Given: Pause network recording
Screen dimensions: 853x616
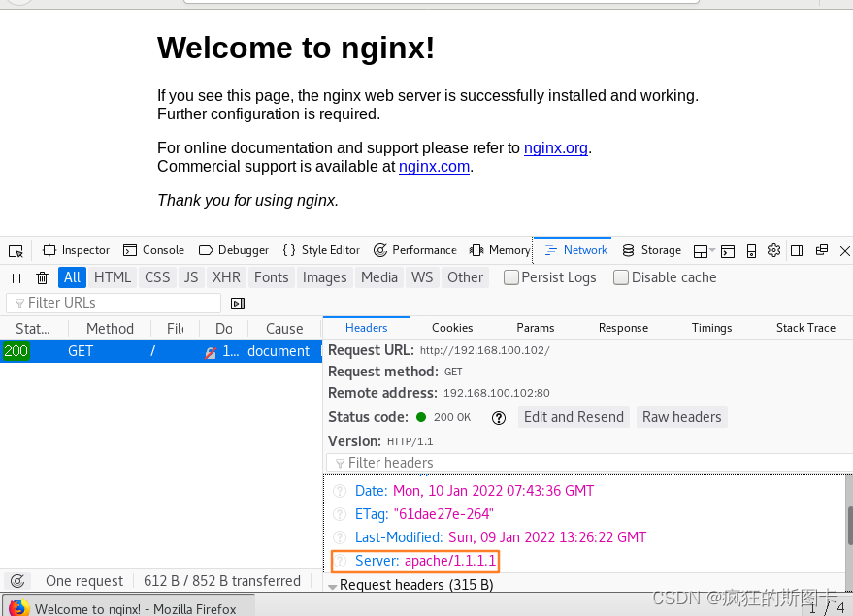Looking at the screenshot, I should point(16,277).
